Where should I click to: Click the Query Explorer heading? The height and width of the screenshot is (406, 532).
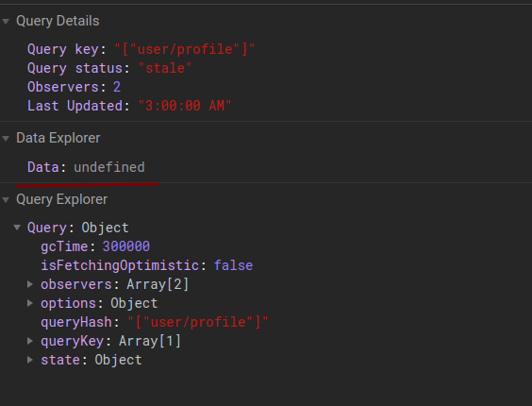click(61, 199)
